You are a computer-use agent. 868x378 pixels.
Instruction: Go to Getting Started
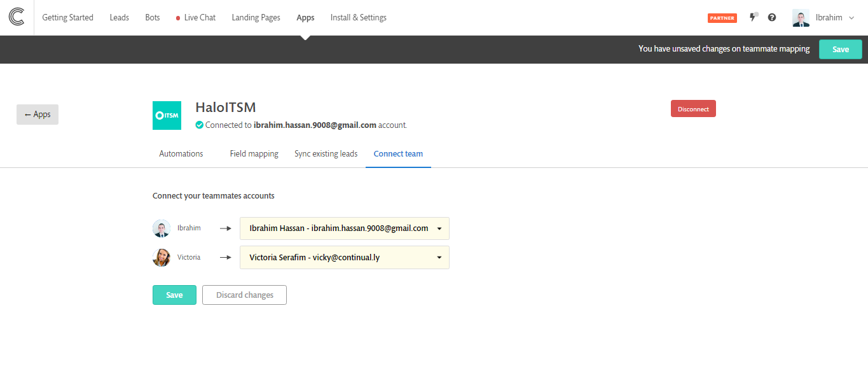pos(67,18)
